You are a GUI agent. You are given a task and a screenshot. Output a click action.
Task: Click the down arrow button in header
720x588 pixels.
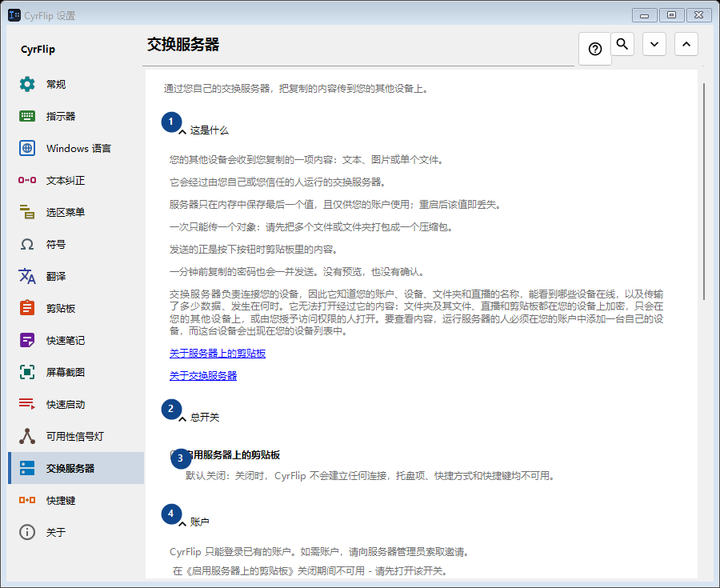(x=654, y=44)
